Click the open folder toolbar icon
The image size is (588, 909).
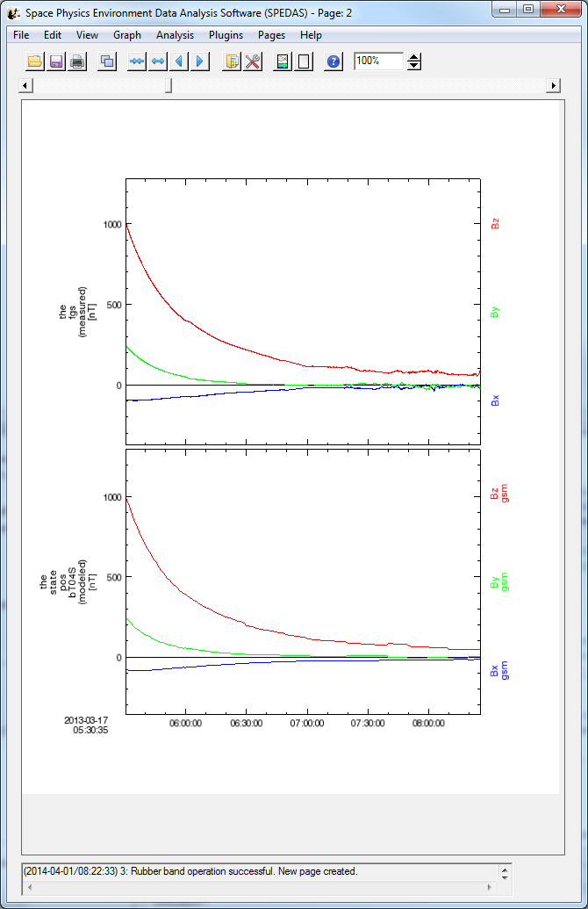35,61
